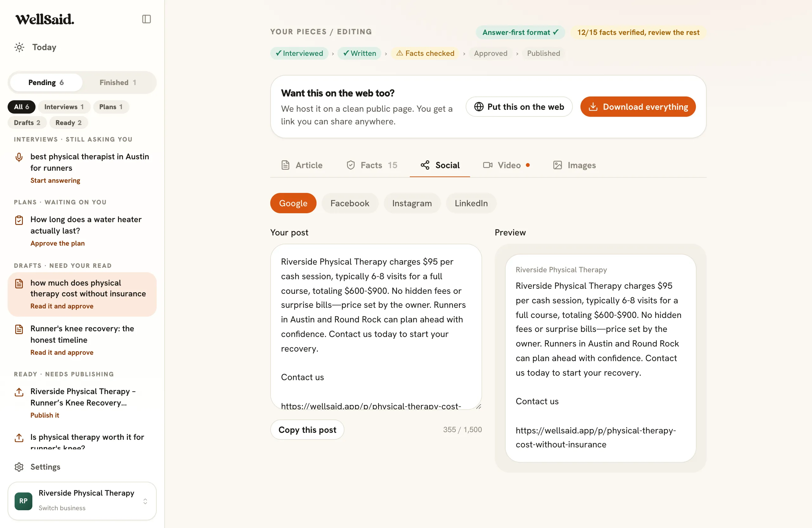Image resolution: width=812 pixels, height=528 pixels.
Task: Click the Answer-first format badge
Action: coord(520,32)
